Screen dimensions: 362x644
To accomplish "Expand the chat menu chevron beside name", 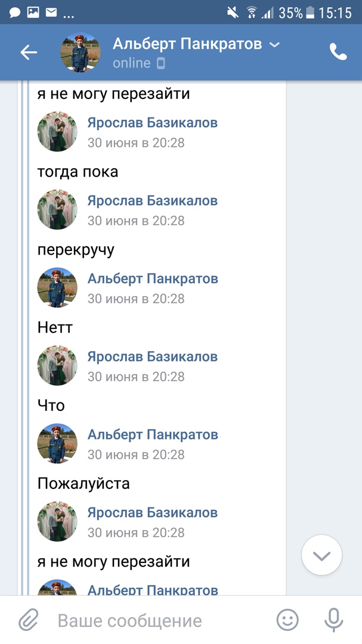I will tap(274, 45).
